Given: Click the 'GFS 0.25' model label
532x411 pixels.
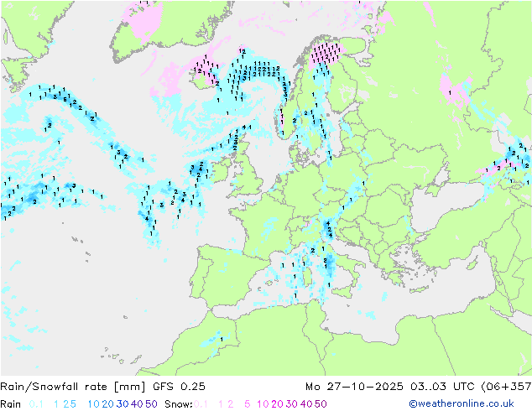Looking at the screenshot, I should [179, 387].
